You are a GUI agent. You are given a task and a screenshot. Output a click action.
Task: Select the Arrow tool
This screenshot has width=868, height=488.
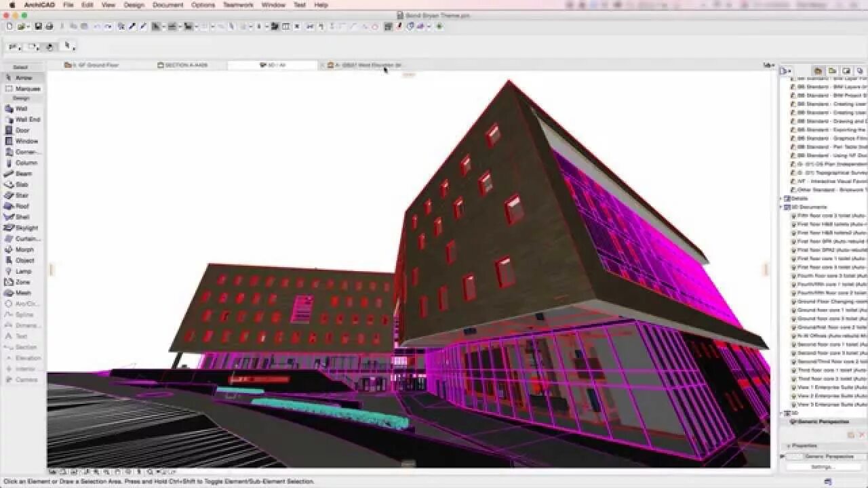(22, 78)
